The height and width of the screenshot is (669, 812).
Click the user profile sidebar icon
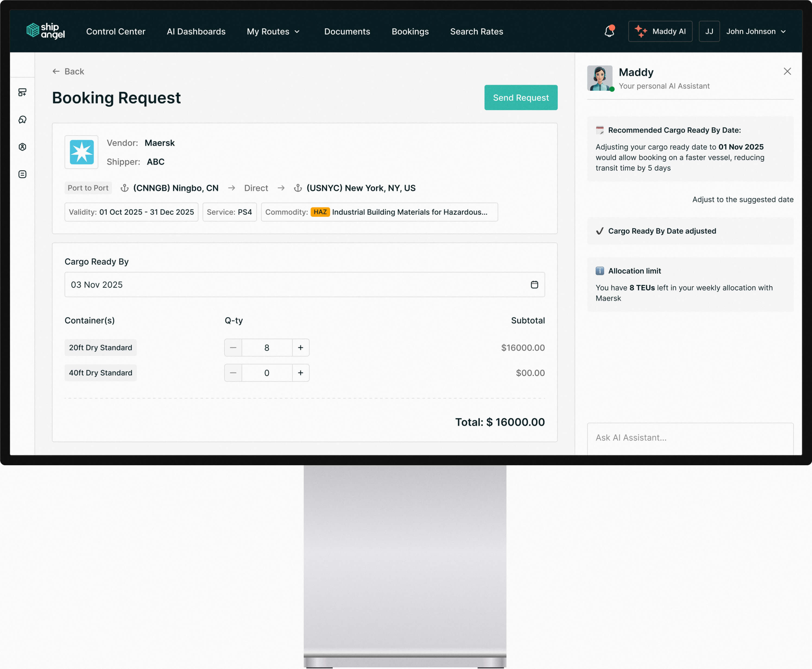pos(22,147)
